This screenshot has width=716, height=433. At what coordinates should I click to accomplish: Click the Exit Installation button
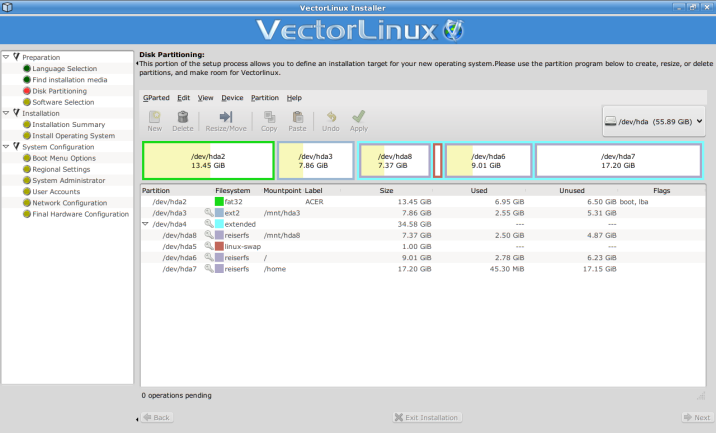pyautogui.click(x=427, y=417)
